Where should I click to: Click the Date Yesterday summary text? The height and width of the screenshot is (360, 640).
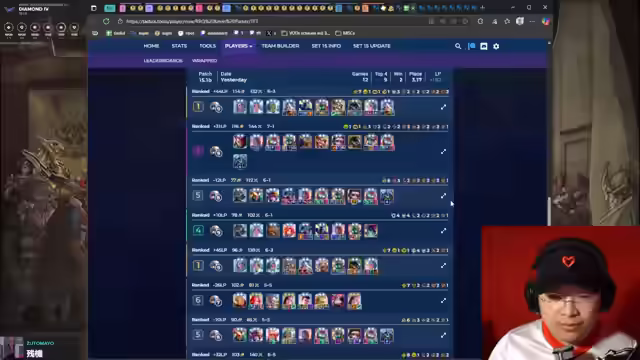click(x=233, y=77)
